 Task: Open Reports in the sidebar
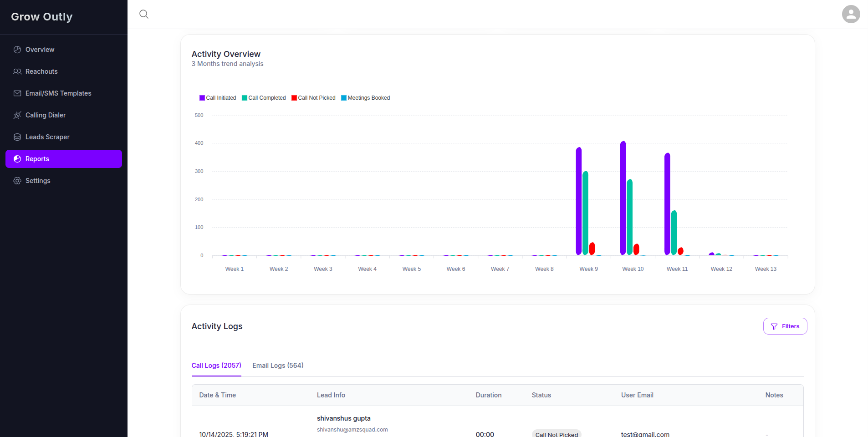click(x=64, y=159)
